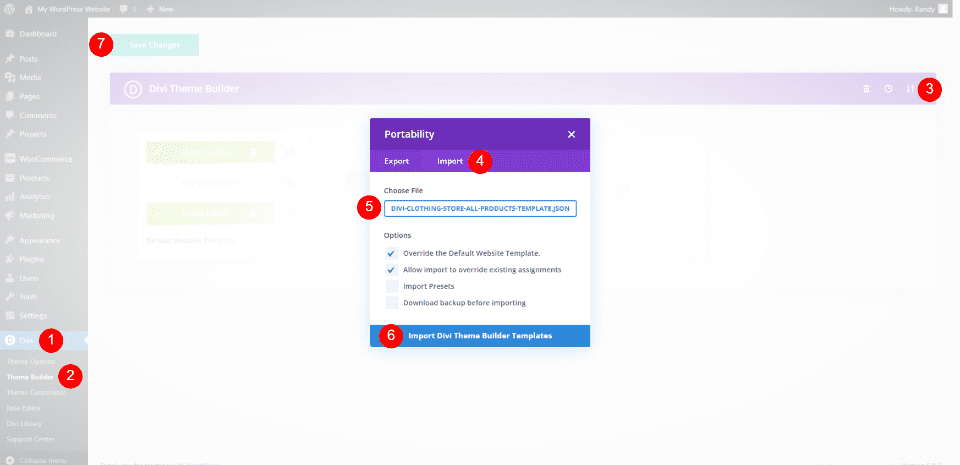Click the Posts pin icon in sidebar
The image size is (960, 465).
point(10,59)
